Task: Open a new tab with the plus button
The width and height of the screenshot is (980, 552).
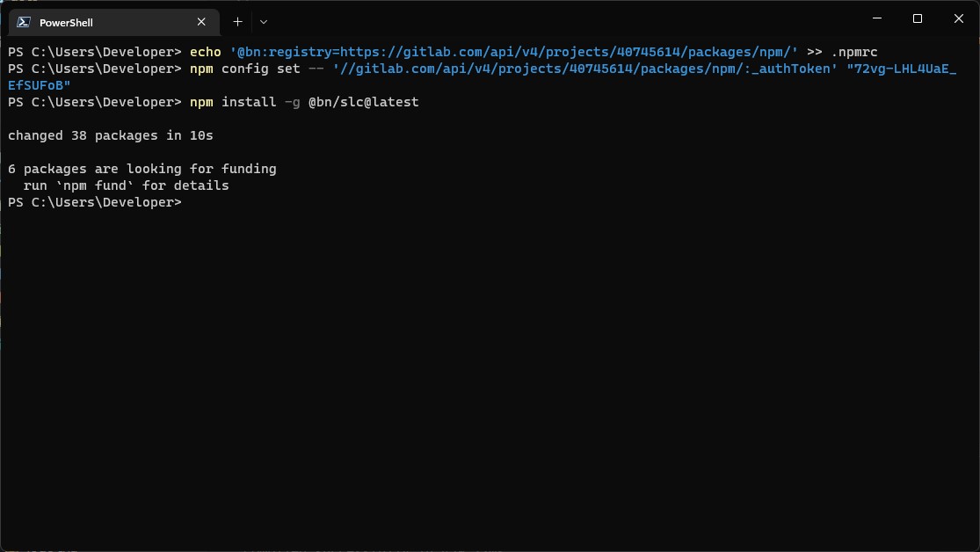Action: tap(237, 21)
